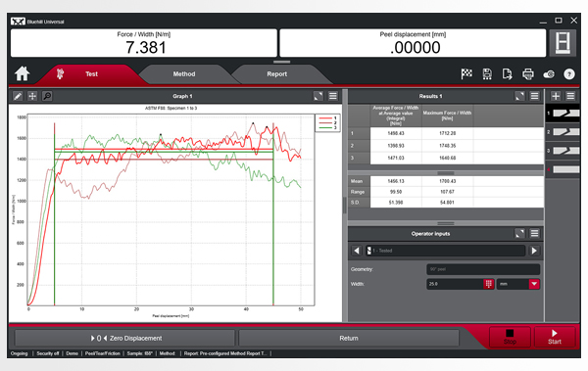The height and width of the screenshot is (371, 588).
Task: Click the Return button
Action: point(349,338)
